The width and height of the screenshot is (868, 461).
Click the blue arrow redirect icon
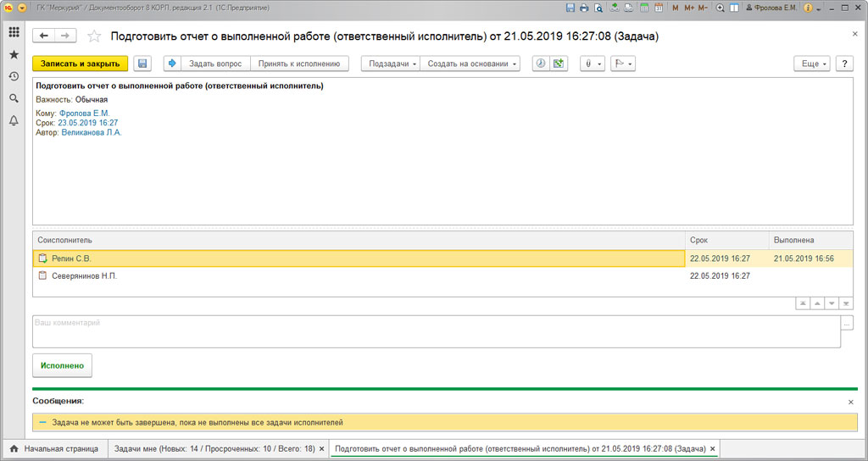click(172, 64)
